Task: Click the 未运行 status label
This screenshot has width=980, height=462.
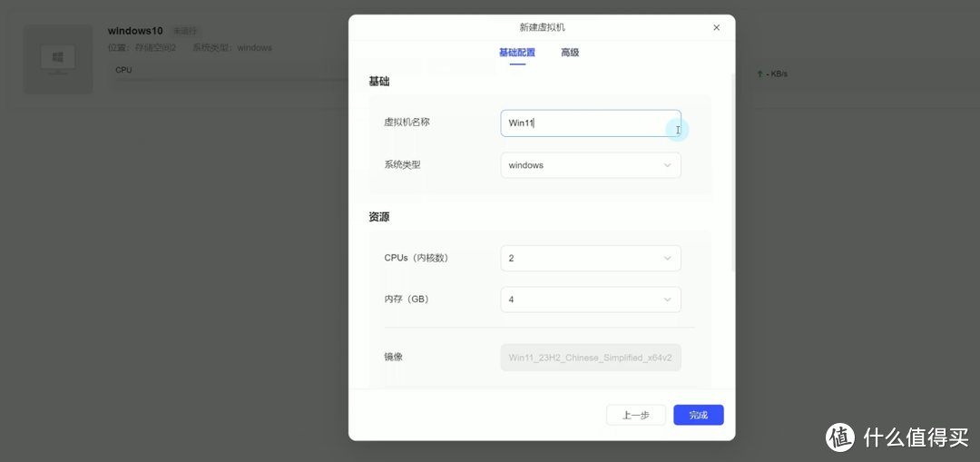Action: (x=183, y=31)
